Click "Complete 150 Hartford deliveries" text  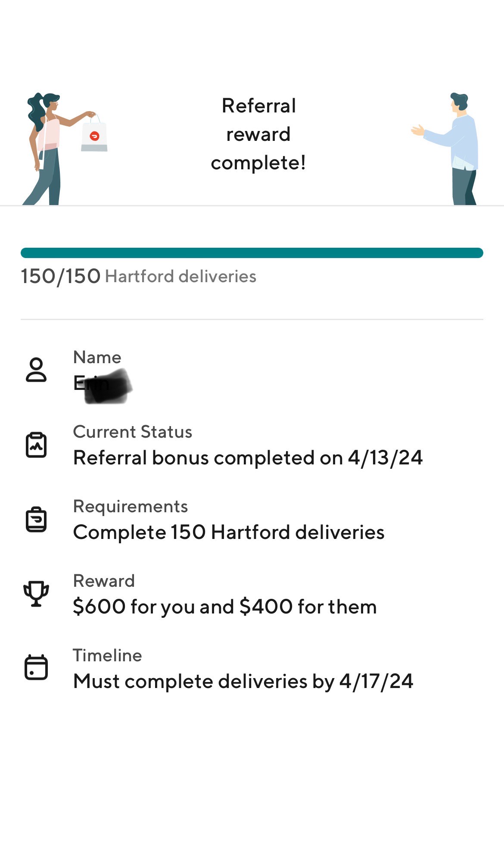pyautogui.click(x=229, y=532)
